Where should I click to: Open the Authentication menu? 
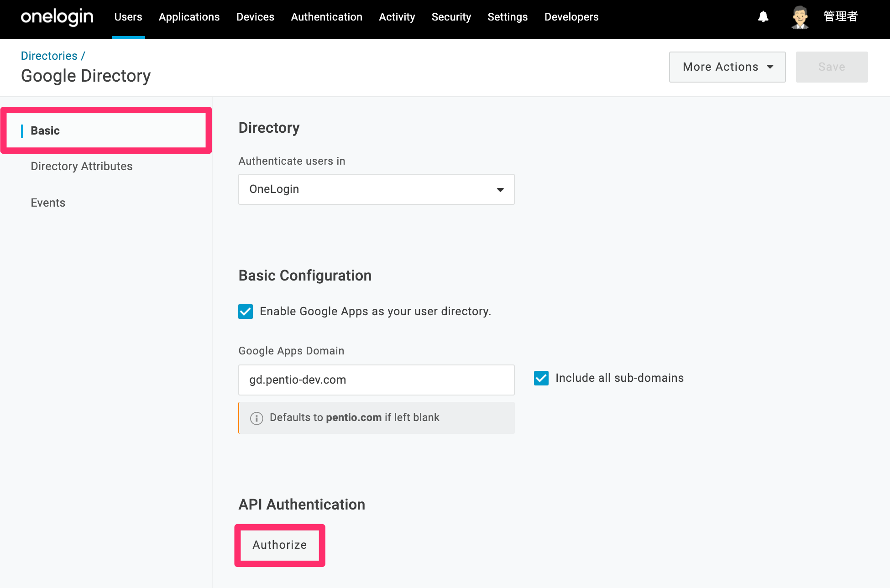327,17
